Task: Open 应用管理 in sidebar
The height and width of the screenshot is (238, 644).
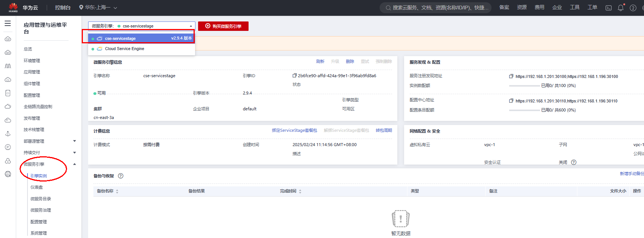Action: point(32,72)
